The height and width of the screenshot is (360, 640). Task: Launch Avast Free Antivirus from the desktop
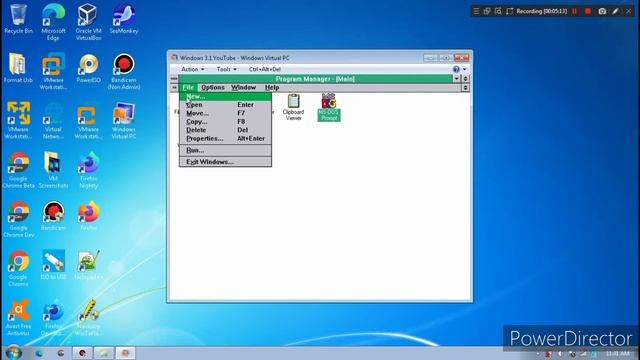pos(18,318)
